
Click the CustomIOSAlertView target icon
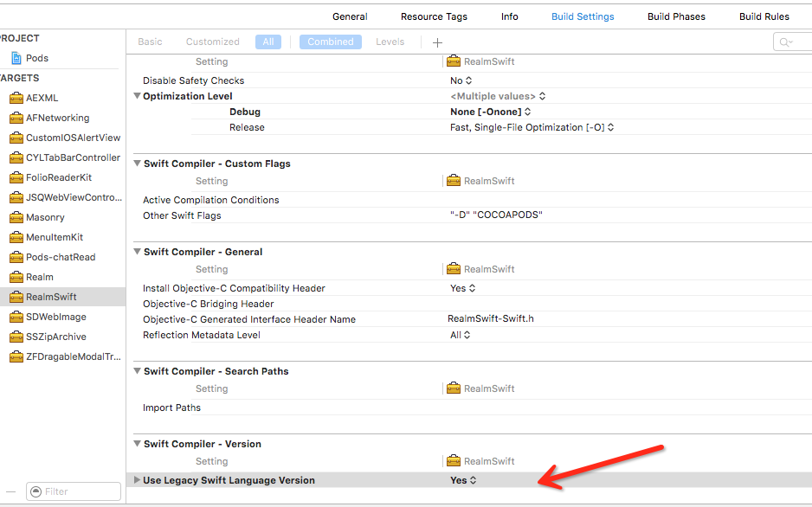(x=16, y=138)
